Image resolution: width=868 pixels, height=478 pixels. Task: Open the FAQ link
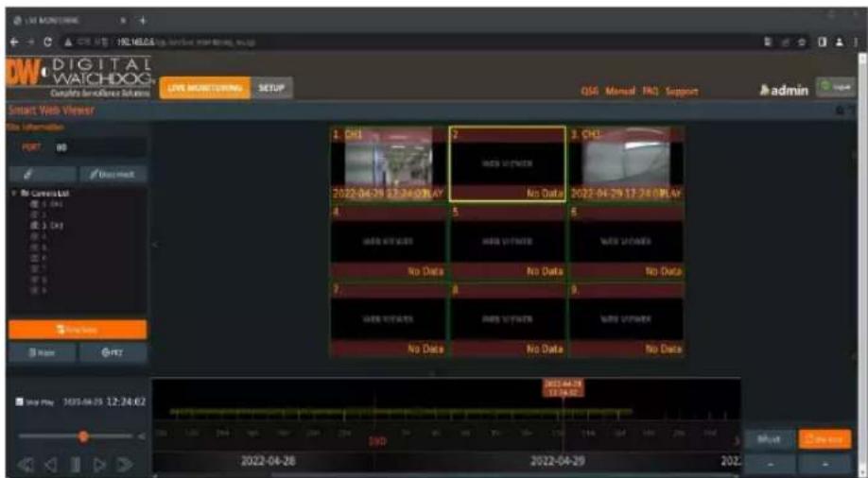(650, 92)
